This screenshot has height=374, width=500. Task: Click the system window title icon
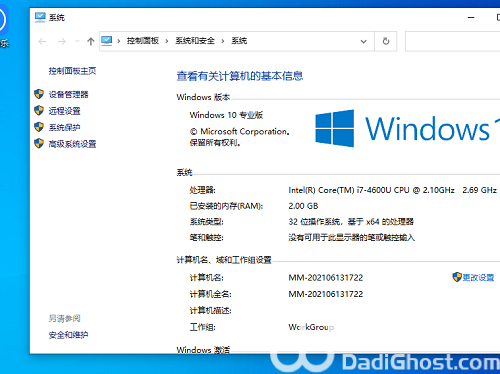click(x=40, y=17)
